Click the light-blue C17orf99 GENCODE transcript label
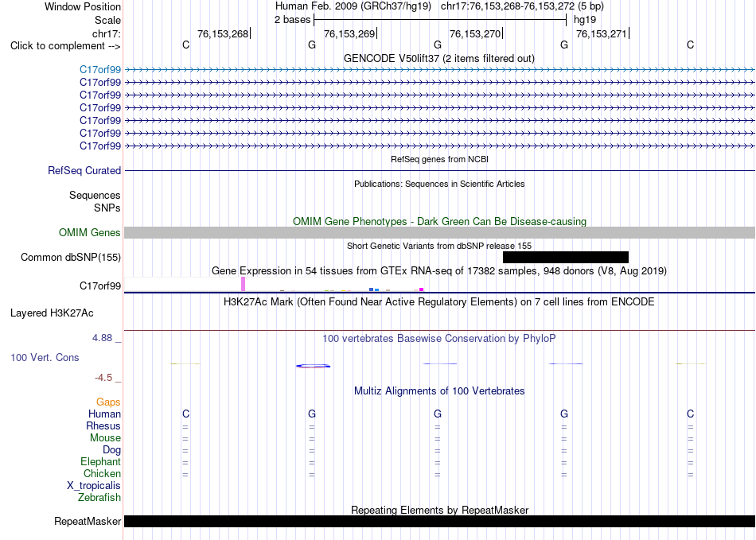756x540 pixels. tap(100, 70)
